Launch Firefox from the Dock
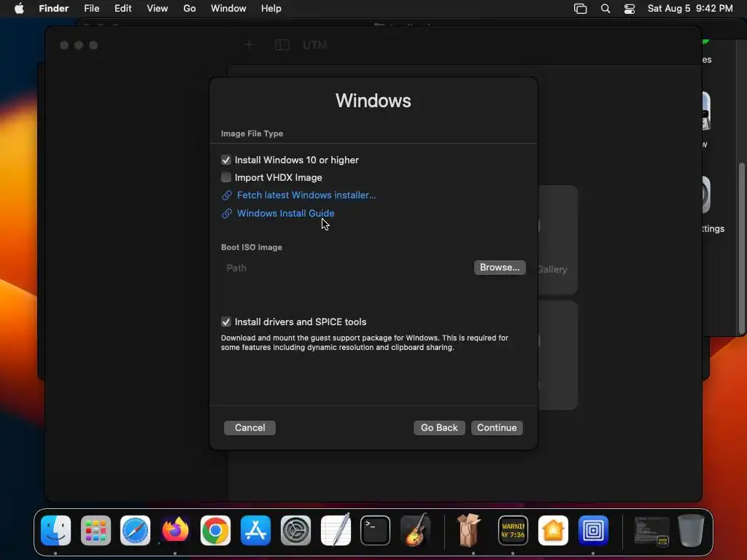747x560 pixels. [x=175, y=530]
